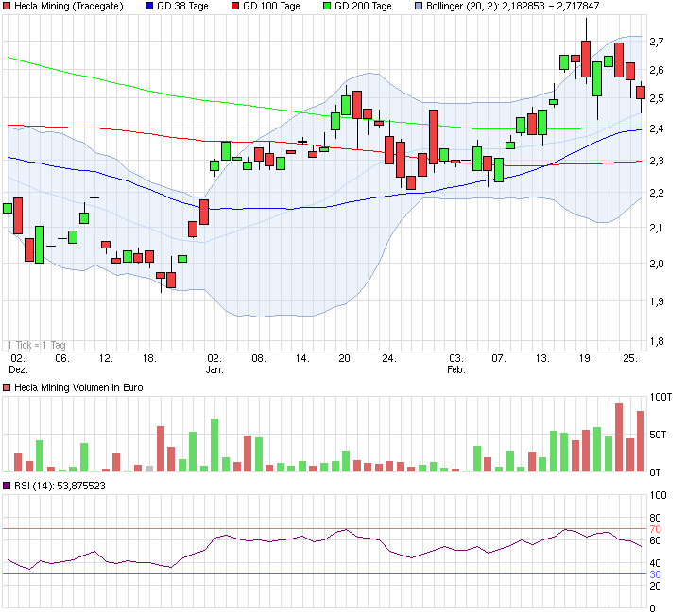Click 'Hecla Mining Volumen in Euro' label
Viewport: 686px width, 616px height.
point(78,387)
